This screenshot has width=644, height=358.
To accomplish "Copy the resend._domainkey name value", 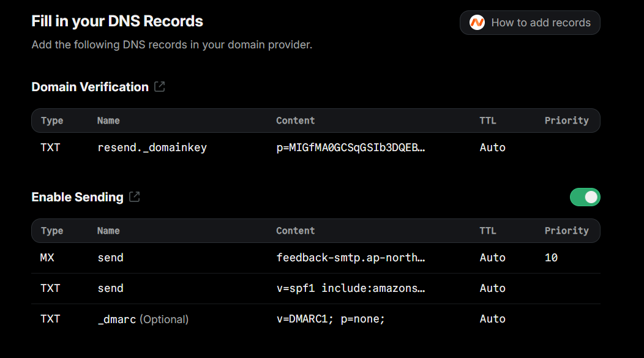I will click(152, 147).
